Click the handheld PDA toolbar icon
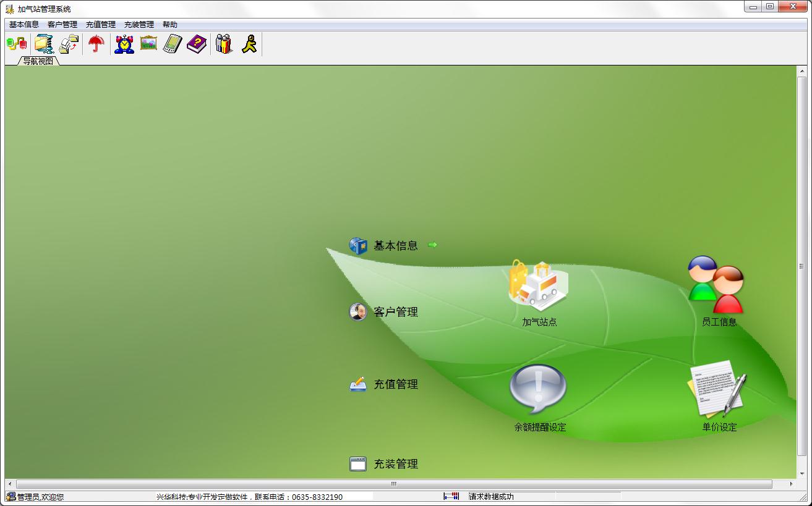The height and width of the screenshot is (506, 812). pyautogui.click(x=173, y=44)
